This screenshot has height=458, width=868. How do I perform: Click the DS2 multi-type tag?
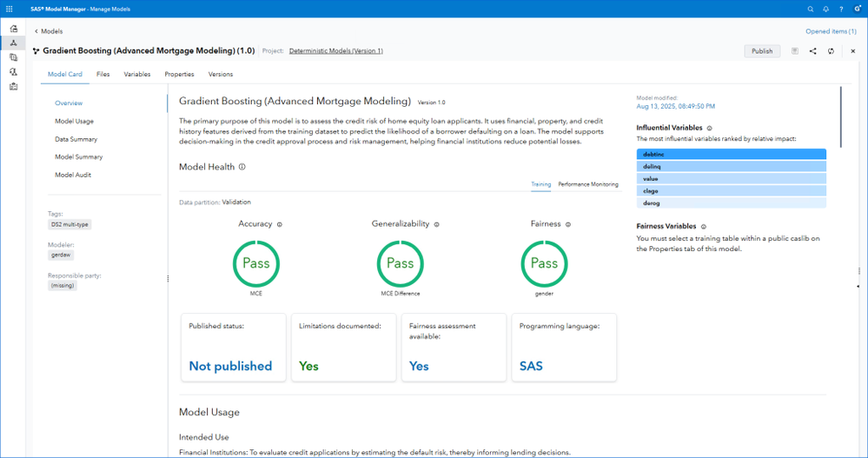pos(70,224)
